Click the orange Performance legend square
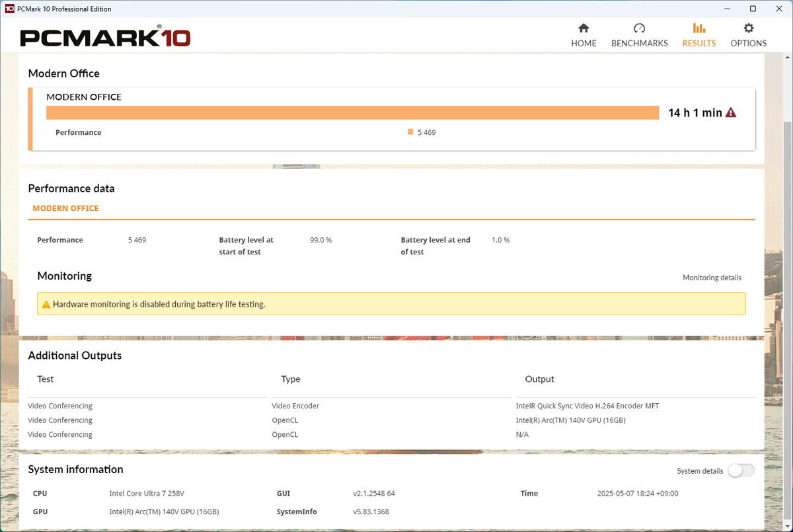Screen dimensions: 793x532 click(410, 132)
